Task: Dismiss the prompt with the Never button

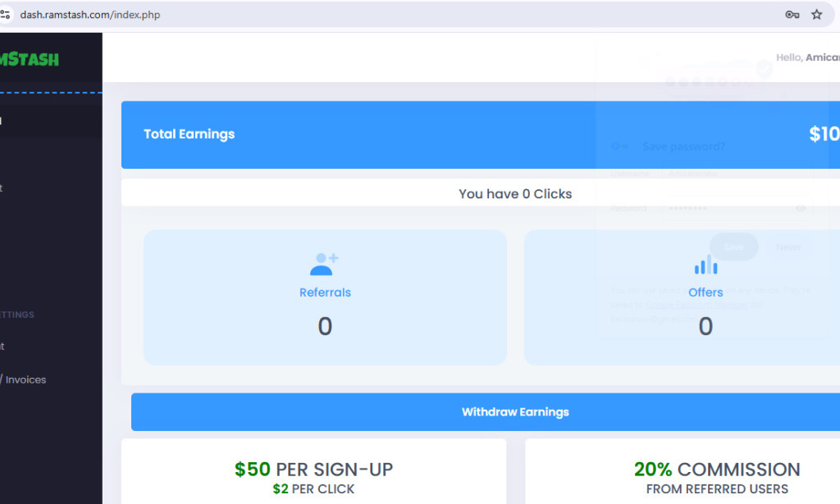Action: pyautogui.click(x=788, y=247)
